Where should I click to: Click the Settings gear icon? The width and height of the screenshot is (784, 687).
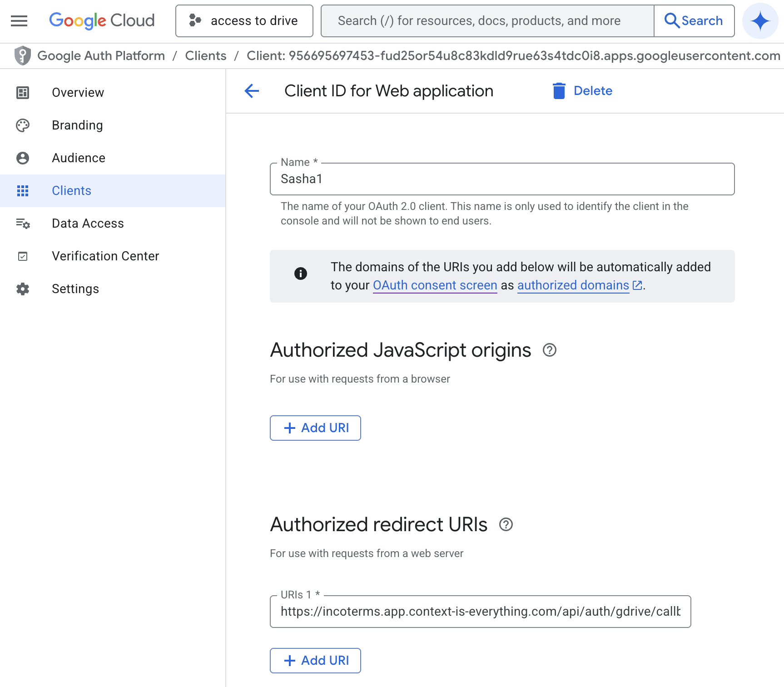[x=23, y=289]
